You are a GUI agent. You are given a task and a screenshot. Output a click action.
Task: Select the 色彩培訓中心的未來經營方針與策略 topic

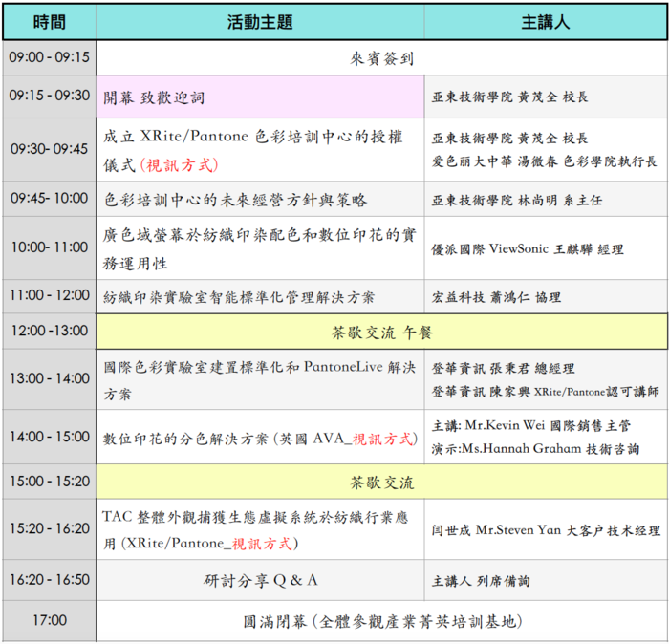pyautogui.click(x=235, y=201)
